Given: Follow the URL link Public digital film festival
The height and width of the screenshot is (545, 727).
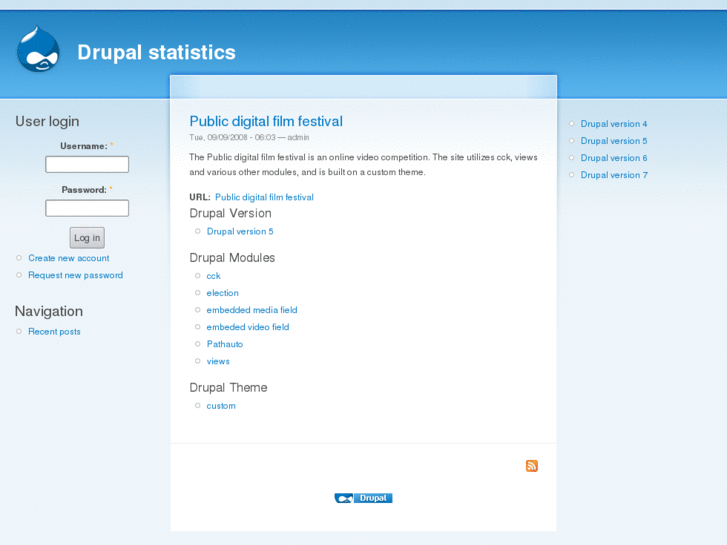Looking at the screenshot, I should (x=264, y=197).
